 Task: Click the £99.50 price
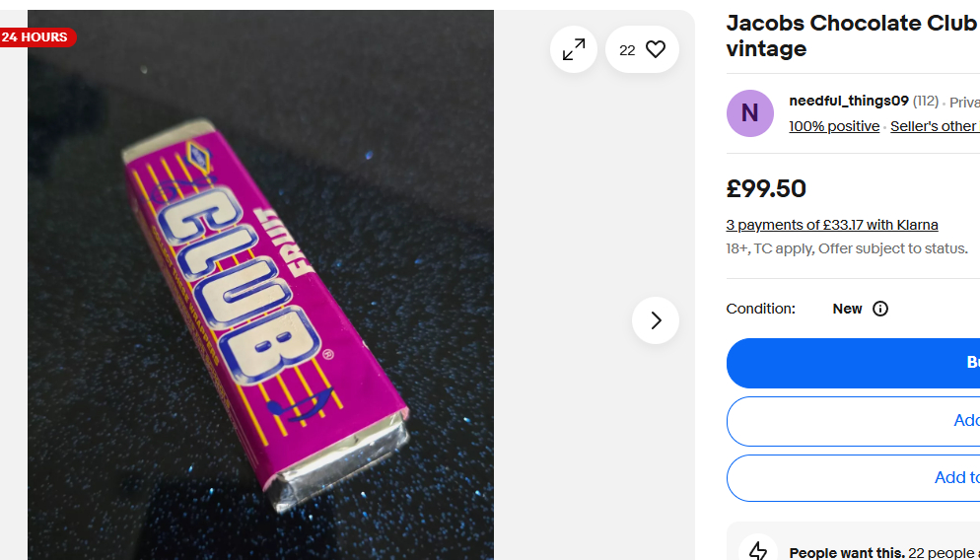(x=766, y=188)
